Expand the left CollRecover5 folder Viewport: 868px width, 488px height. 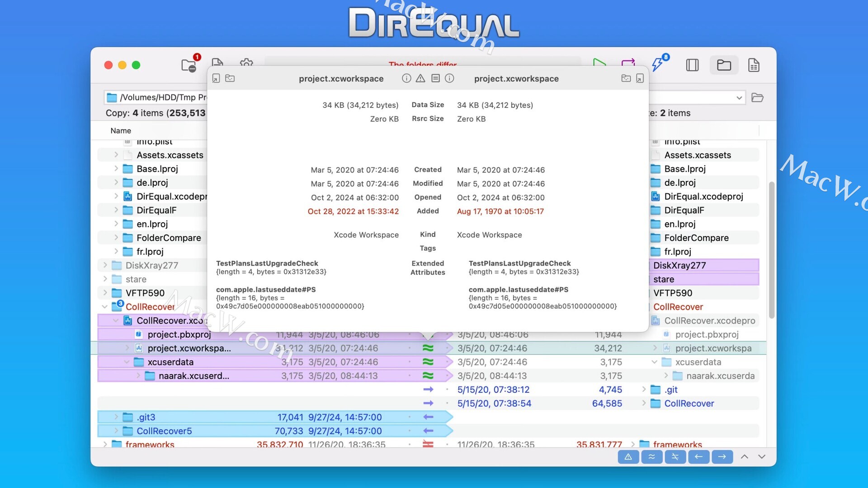point(116,431)
